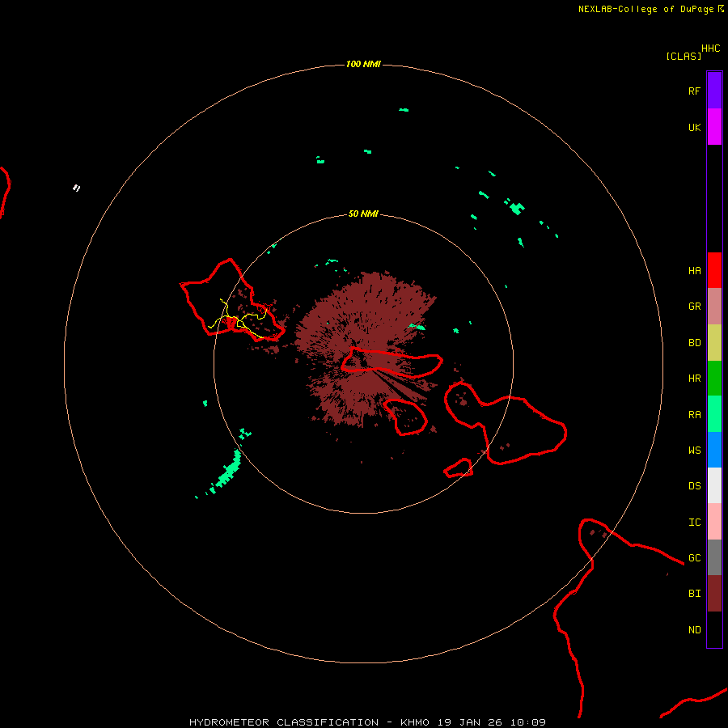Click the BD legend label
The height and width of the screenshot is (728, 728).
click(x=694, y=343)
